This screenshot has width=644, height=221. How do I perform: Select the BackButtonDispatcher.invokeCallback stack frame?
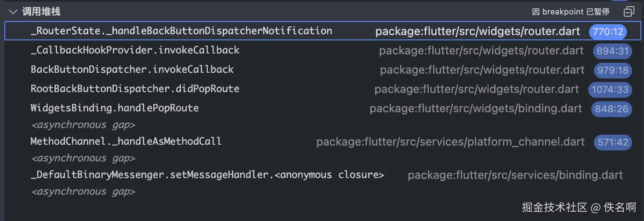click(132, 69)
